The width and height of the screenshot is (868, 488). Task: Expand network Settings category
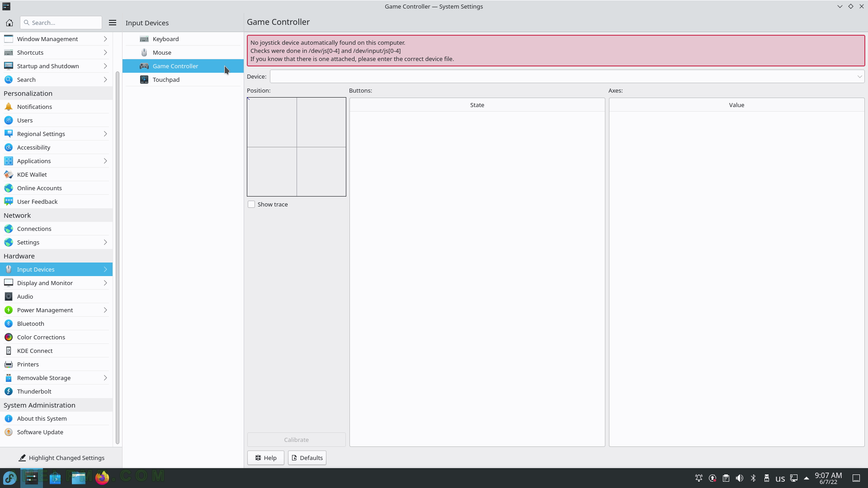click(x=56, y=242)
